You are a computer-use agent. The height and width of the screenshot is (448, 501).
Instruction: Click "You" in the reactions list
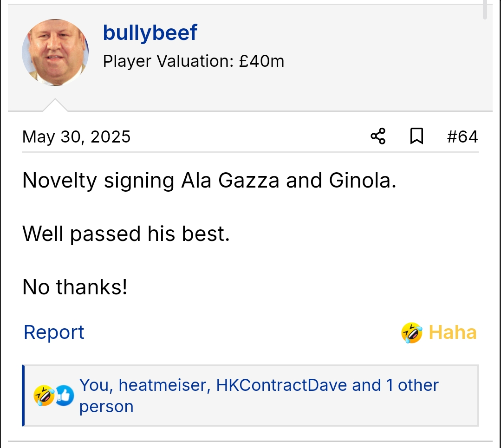(96, 385)
